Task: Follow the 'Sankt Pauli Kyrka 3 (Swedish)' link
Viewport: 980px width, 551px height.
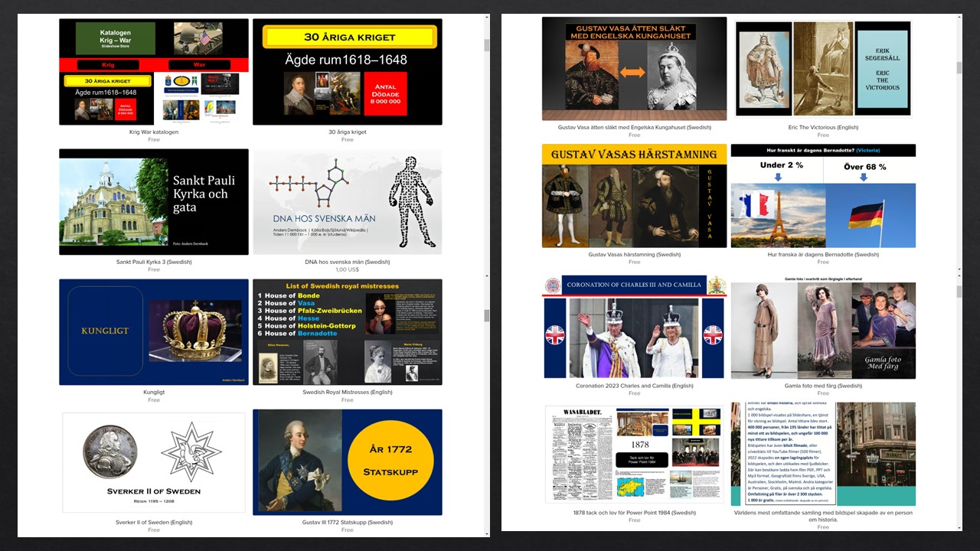Action: pyautogui.click(x=154, y=262)
